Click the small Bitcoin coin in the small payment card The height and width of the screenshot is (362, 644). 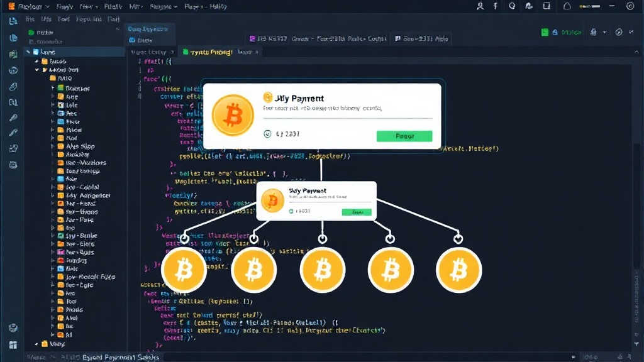272,200
